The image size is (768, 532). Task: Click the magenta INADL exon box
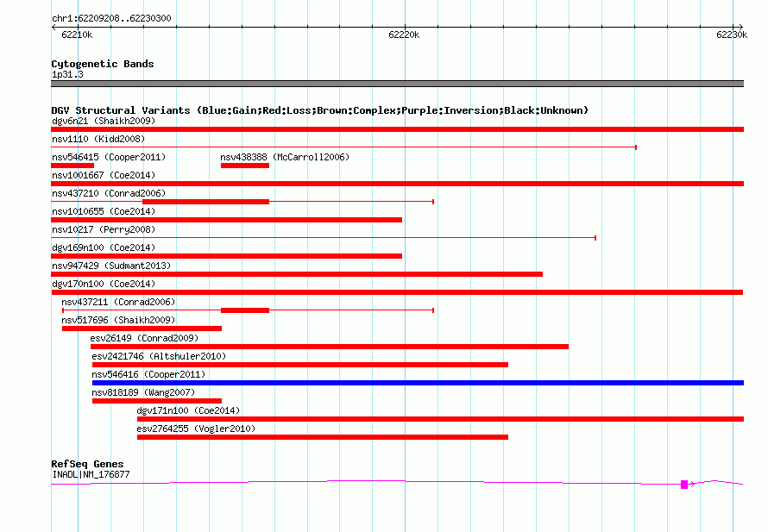point(684,485)
